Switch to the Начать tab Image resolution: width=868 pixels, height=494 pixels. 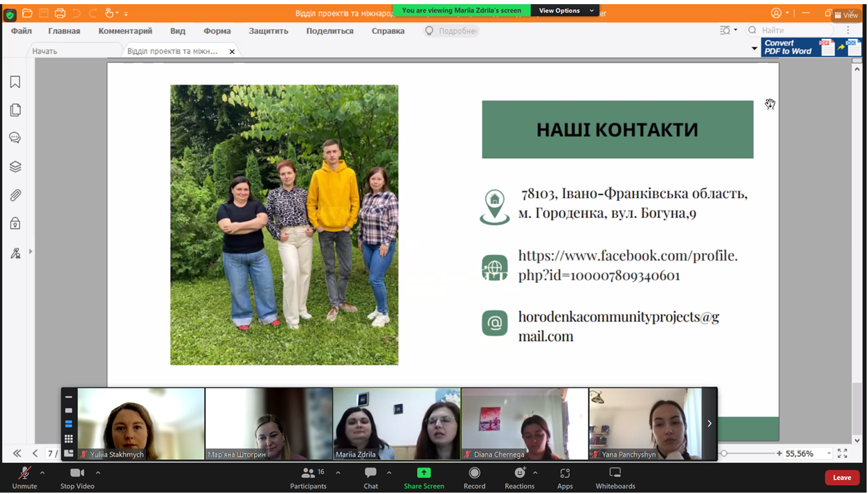coord(45,51)
